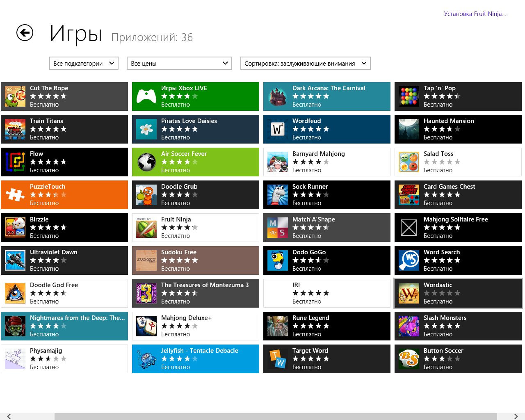This screenshot has width=525, height=420.
Task: Expand the 'Все подкатегории' dropdown
Action: click(x=84, y=63)
